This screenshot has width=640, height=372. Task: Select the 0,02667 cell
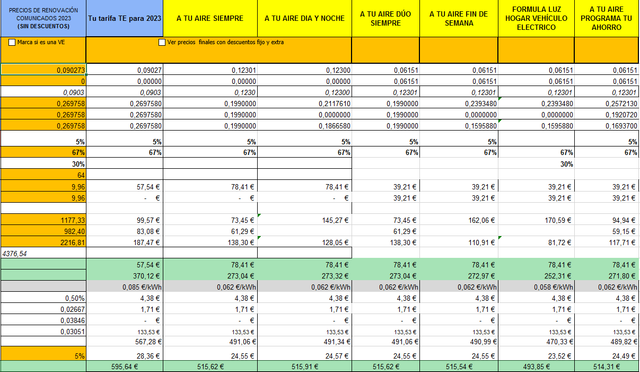43,309
